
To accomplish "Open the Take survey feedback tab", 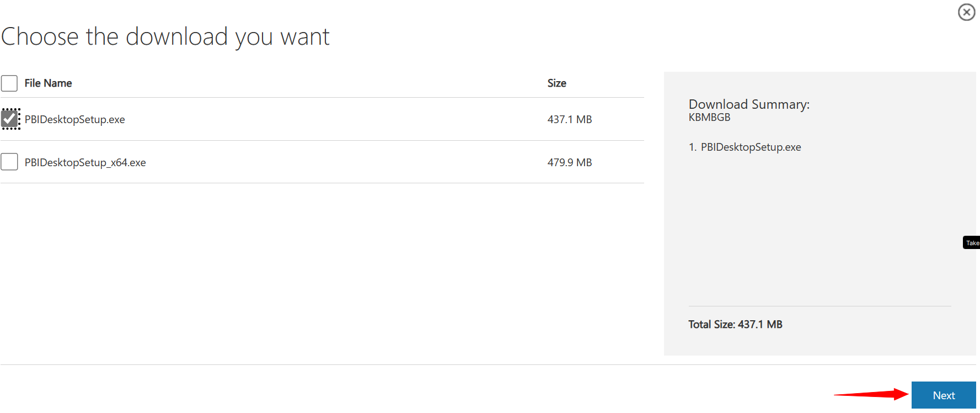I will pyautogui.click(x=972, y=242).
